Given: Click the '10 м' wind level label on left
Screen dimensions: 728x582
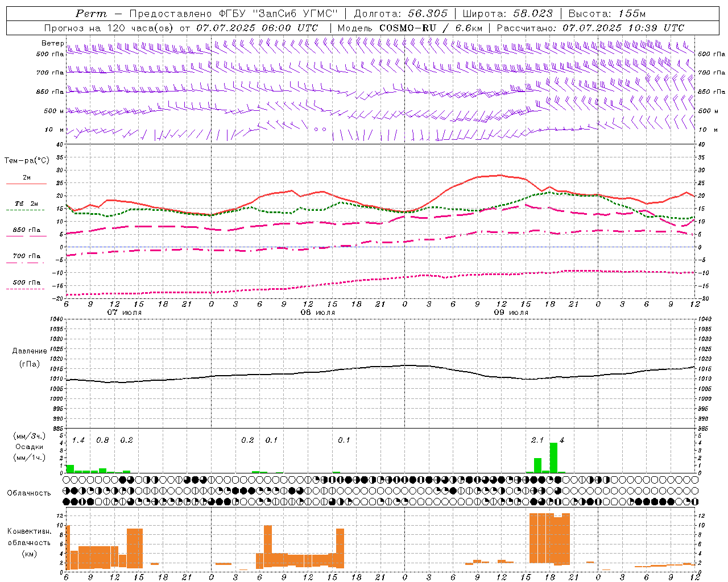Looking at the screenshot, I should [55, 130].
